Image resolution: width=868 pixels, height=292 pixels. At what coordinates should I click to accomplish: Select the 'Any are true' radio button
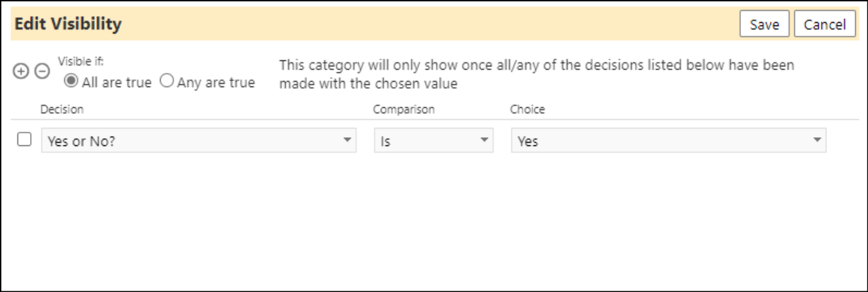coord(167,82)
